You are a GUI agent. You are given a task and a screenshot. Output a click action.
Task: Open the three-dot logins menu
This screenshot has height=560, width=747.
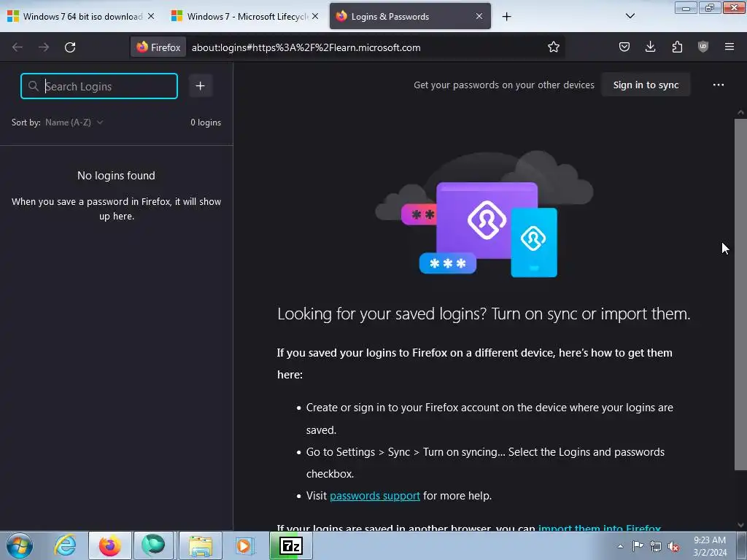719,85
